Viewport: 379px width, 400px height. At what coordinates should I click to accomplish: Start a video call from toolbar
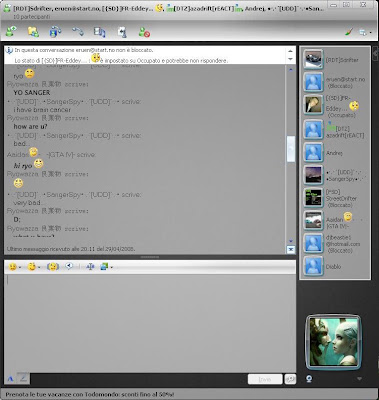55,32
